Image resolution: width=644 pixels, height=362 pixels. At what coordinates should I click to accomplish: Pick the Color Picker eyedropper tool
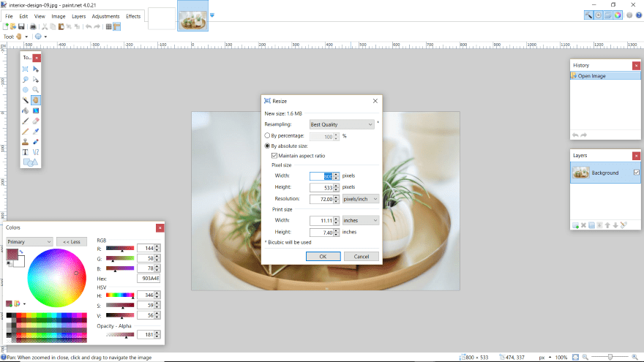pyautogui.click(x=35, y=131)
